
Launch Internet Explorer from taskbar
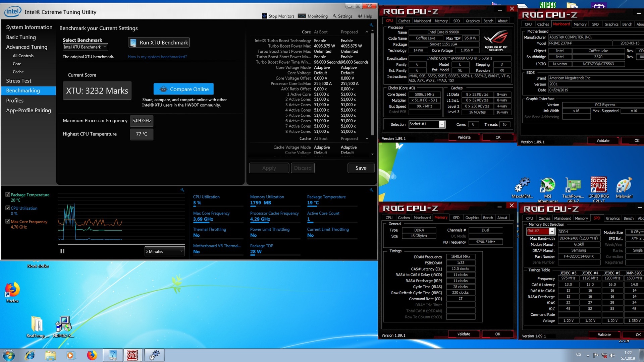pos(30,355)
